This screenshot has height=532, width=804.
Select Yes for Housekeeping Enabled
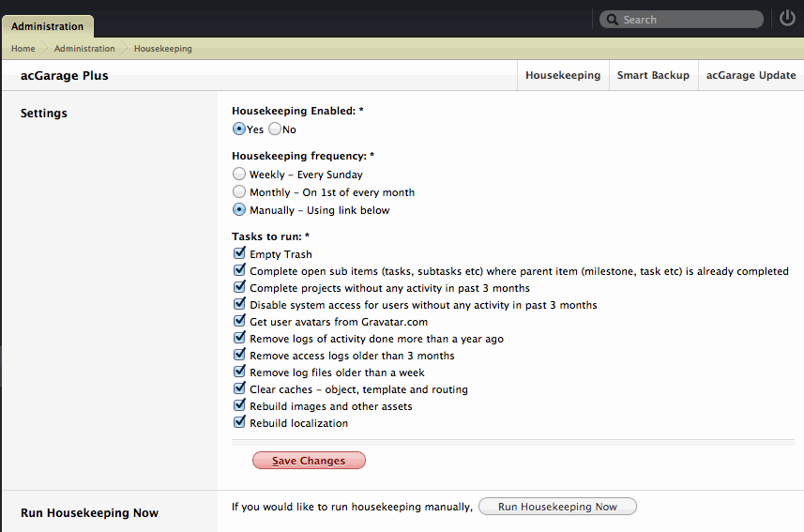tap(239, 129)
